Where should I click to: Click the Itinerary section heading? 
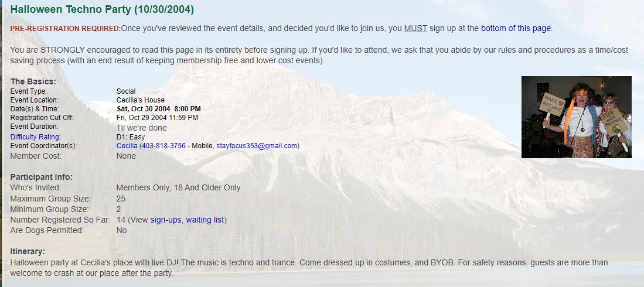click(x=28, y=251)
